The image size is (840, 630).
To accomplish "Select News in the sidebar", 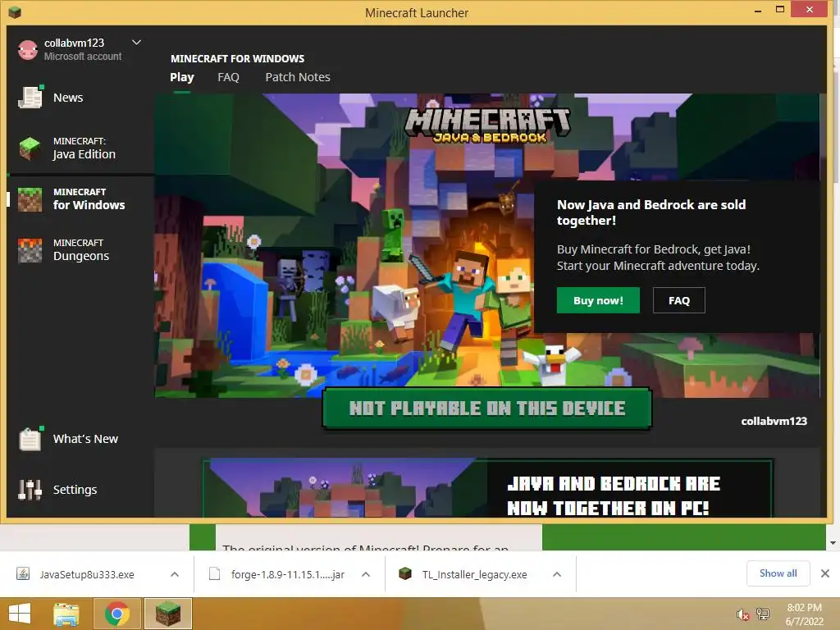I will coord(68,98).
